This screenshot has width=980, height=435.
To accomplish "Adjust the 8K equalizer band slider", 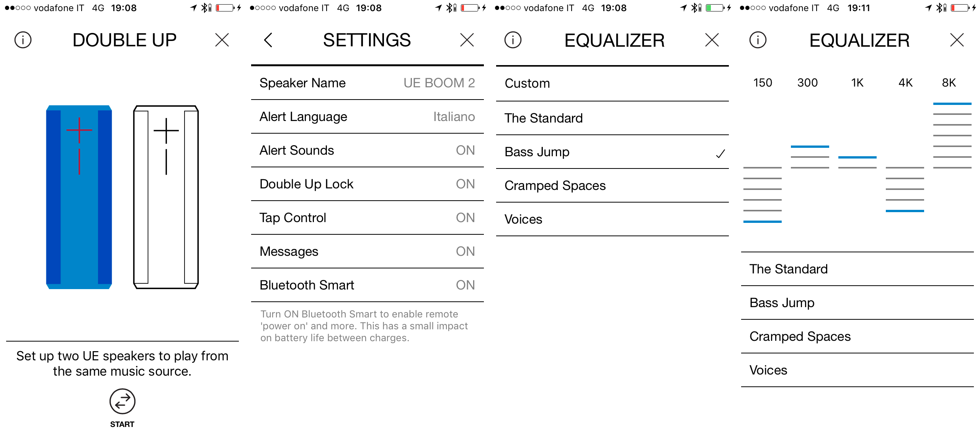I will 952,104.
